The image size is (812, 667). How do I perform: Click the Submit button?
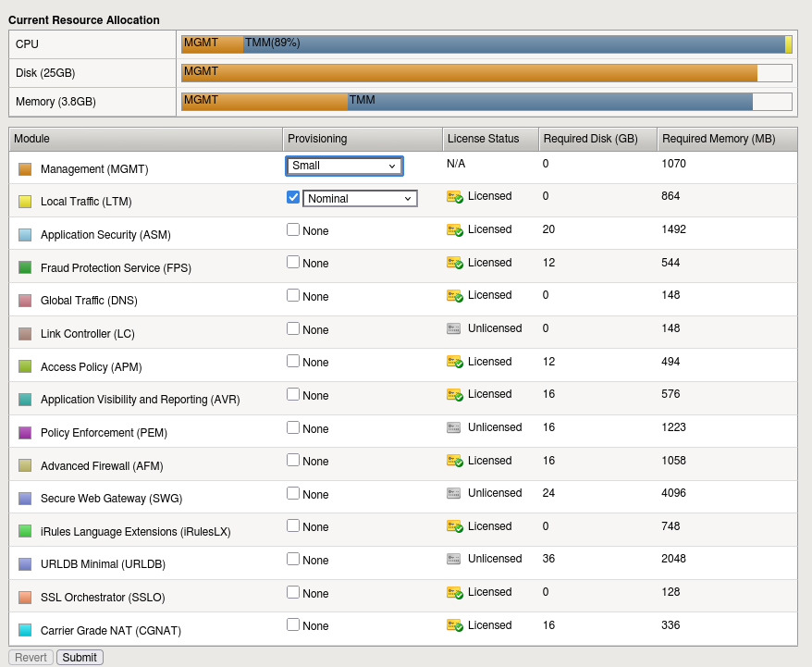(80, 657)
